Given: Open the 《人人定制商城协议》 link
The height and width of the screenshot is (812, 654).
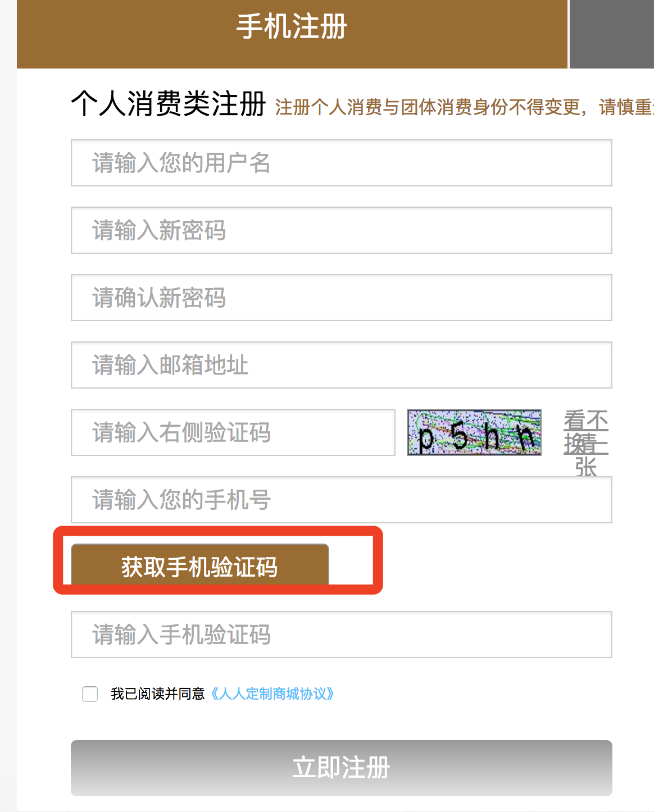Looking at the screenshot, I should coord(272,694).
